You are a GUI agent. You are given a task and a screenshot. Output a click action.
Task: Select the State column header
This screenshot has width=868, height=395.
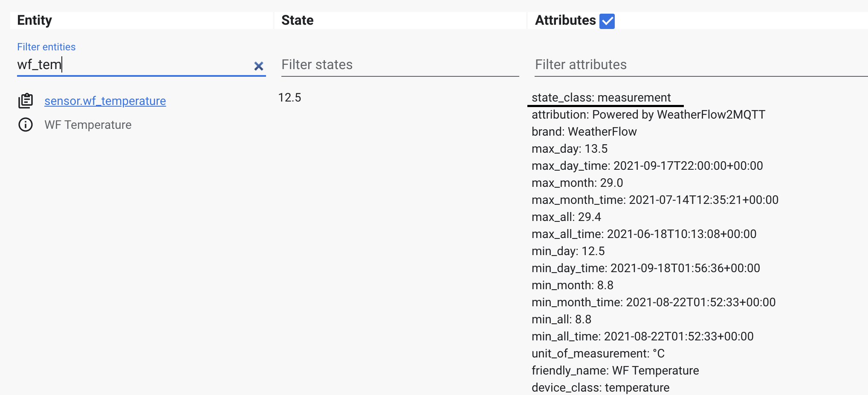297,20
